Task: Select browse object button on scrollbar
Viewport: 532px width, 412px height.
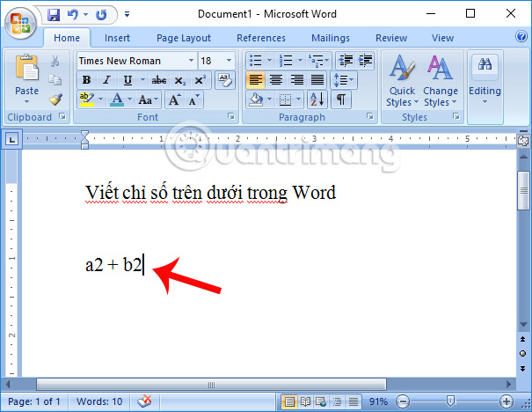Action: pyautogui.click(x=523, y=354)
